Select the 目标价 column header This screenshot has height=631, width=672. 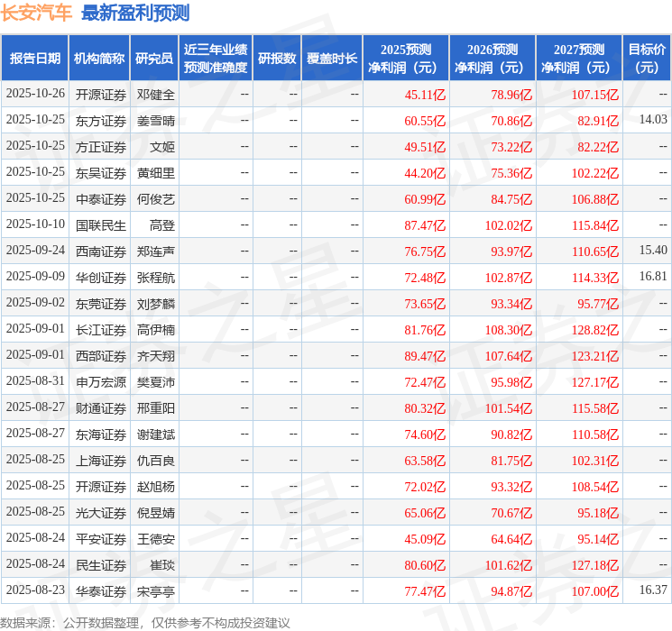tap(647, 59)
